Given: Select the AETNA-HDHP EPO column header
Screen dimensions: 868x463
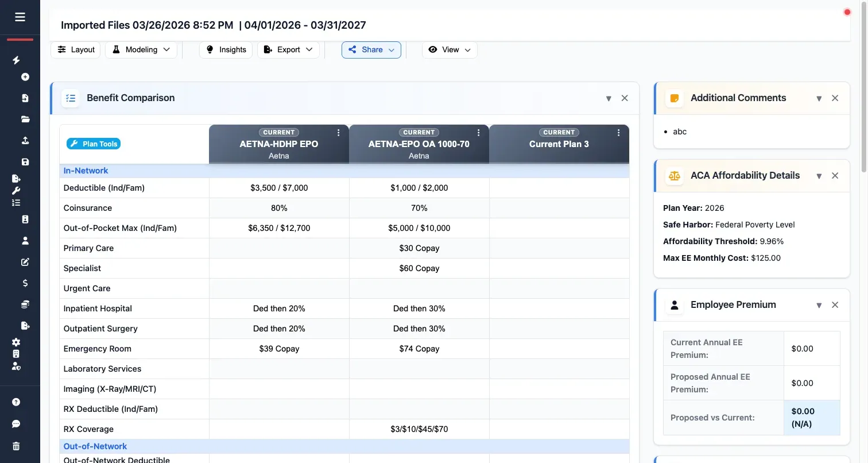Looking at the screenshot, I should tap(279, 144).
